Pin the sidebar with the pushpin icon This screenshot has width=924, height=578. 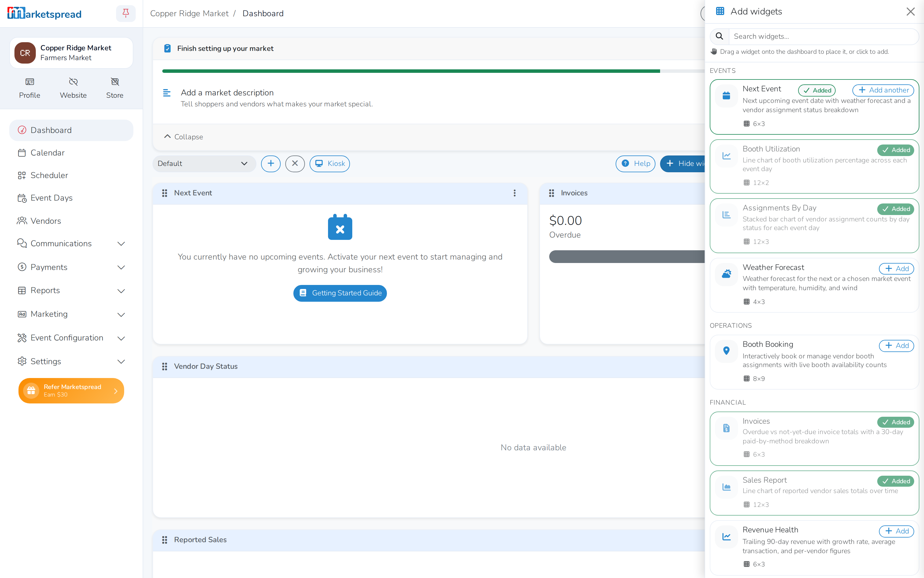point(126,13)
